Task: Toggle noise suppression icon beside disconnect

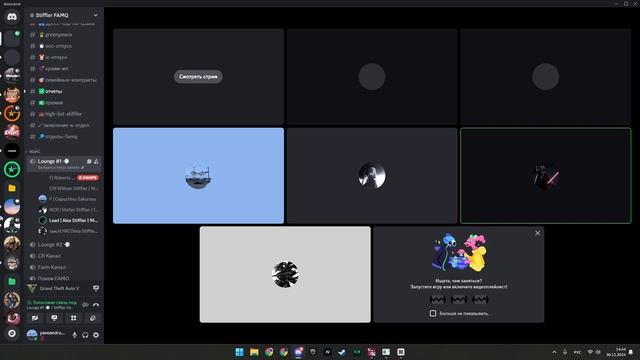Action: [x=85, y=305]
